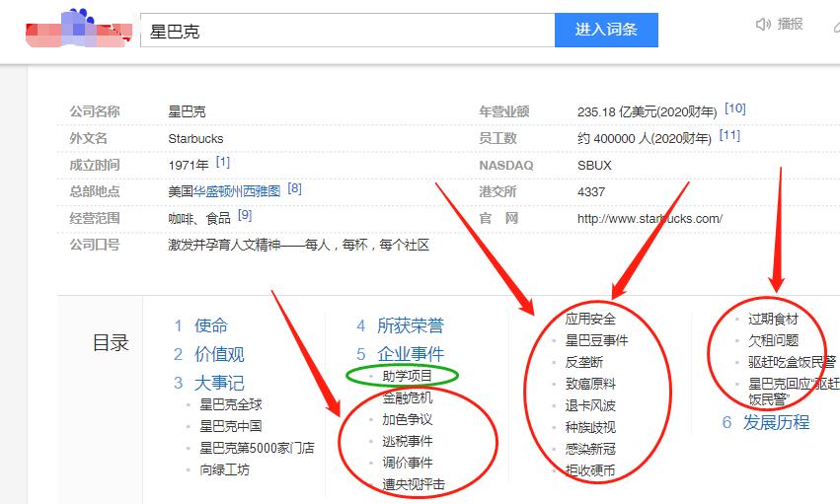The image size is (840, 504).
Task: Open the 星巴克全球 subsection
Action: click(x=231, y=404)
